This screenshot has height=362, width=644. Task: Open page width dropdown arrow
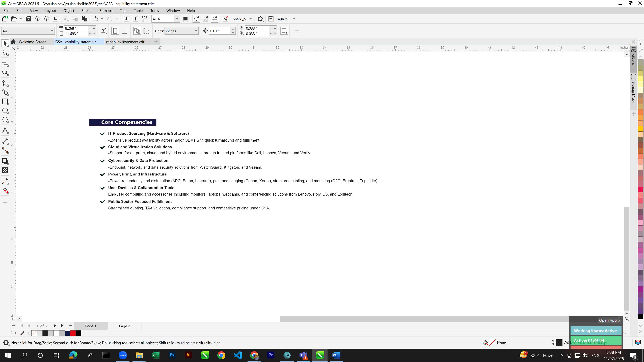90,28
